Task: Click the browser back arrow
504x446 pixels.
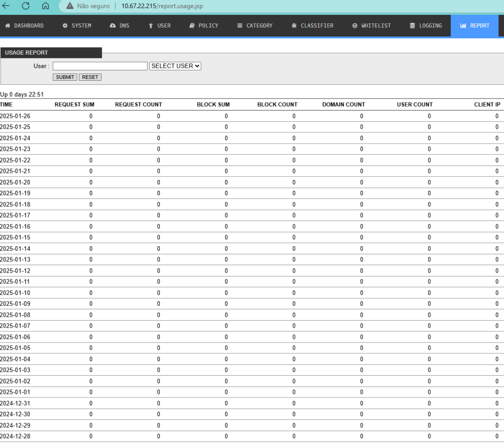Action: pos(6,6)
